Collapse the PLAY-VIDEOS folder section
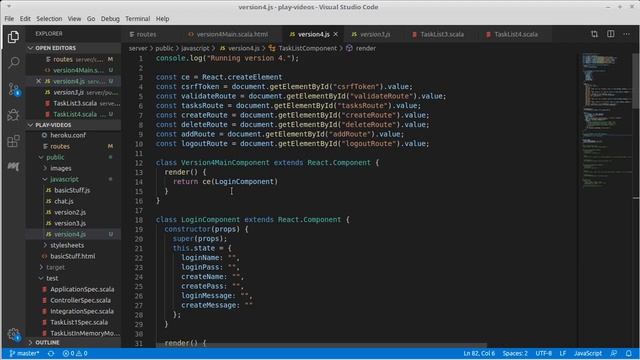This screenshot has height=360, width=640. pyautogui.click(x=73, y=125)
